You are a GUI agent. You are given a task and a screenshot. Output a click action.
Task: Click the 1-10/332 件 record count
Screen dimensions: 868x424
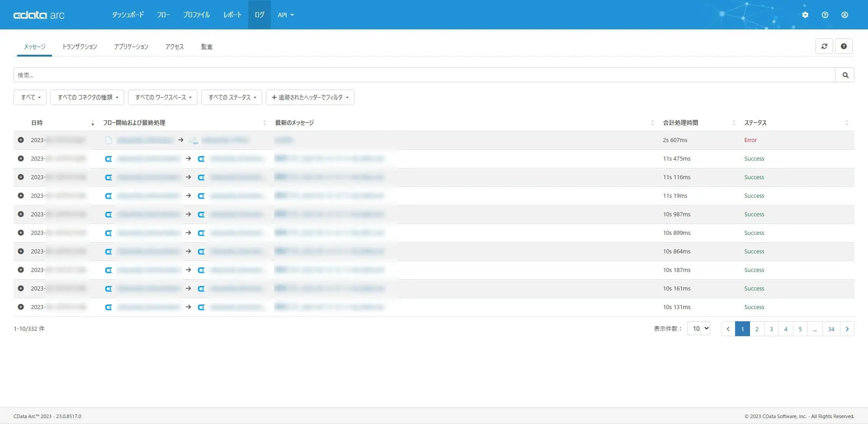click(29, 329)
